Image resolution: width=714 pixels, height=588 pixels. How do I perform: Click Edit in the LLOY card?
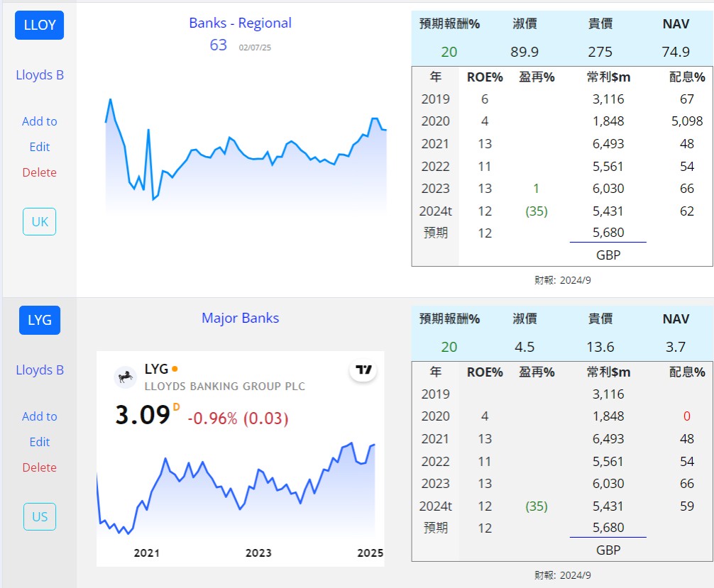40,147
